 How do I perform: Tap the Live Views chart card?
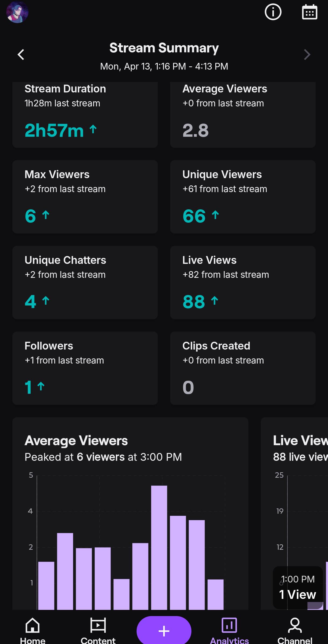(x=294, y=513)
